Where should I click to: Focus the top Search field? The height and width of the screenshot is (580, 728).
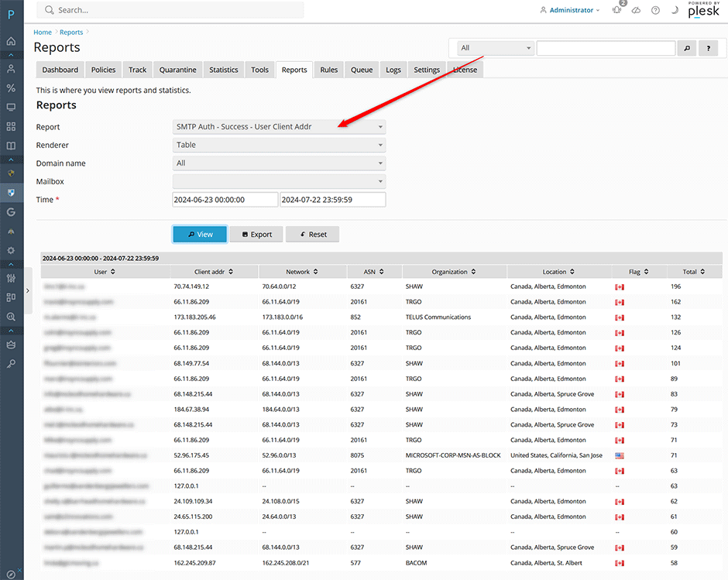171,10
